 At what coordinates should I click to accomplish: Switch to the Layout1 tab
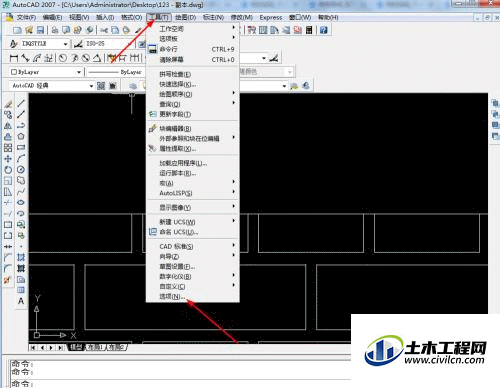point(96,347)
